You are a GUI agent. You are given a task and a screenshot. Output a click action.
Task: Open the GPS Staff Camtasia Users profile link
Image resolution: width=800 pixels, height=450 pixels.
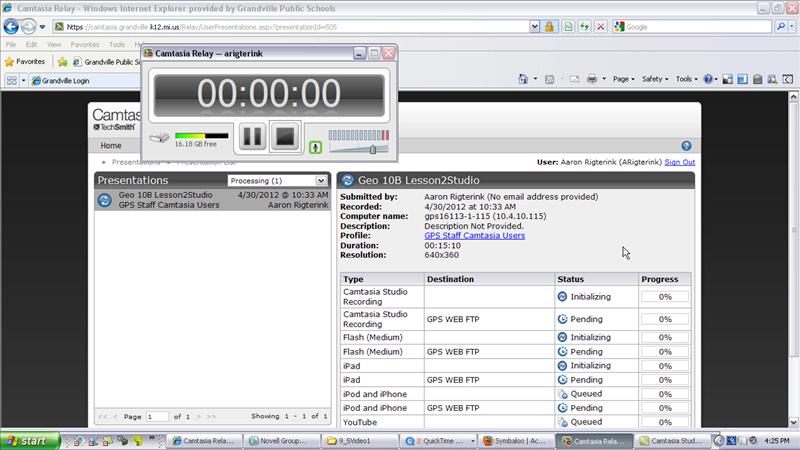pyautogui.click(x=474, y=236)
